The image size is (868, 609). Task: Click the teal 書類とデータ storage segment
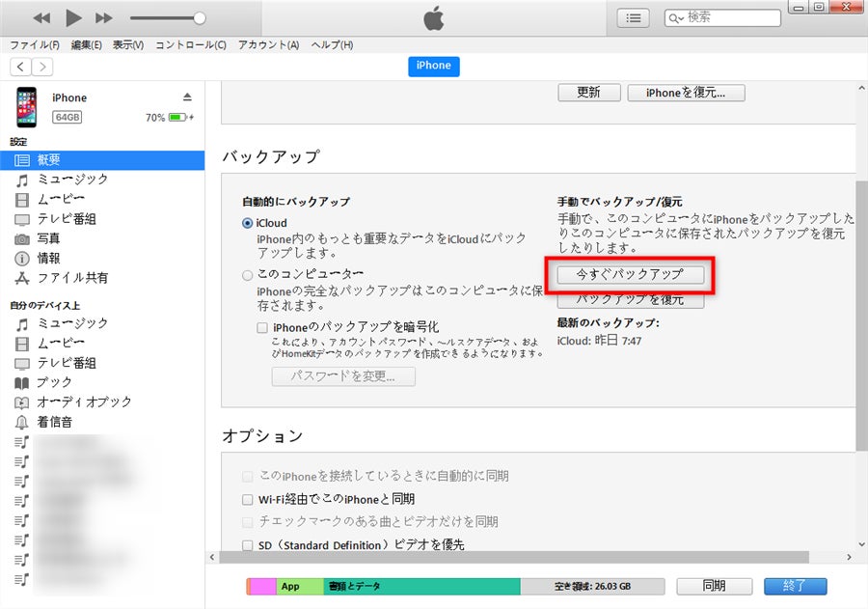tap(421, 586)
